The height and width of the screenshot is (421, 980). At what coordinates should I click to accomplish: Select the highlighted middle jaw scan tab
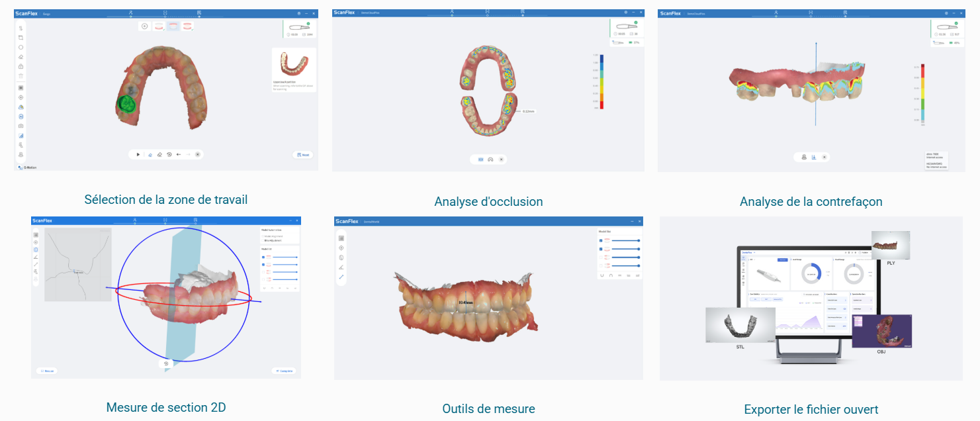pyautogui.click(x=173, y=26)
